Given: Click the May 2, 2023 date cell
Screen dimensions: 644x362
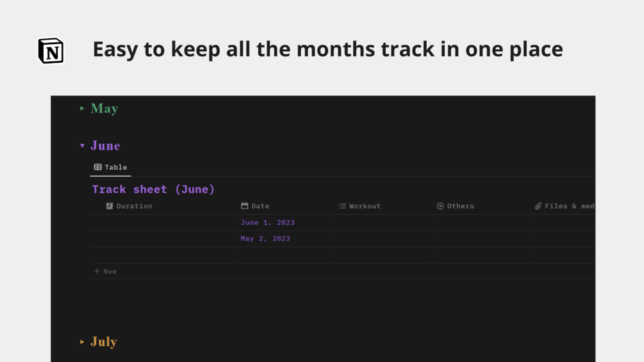Looking at the screenshot, I should pyautogui.click(x=265, y=239).
